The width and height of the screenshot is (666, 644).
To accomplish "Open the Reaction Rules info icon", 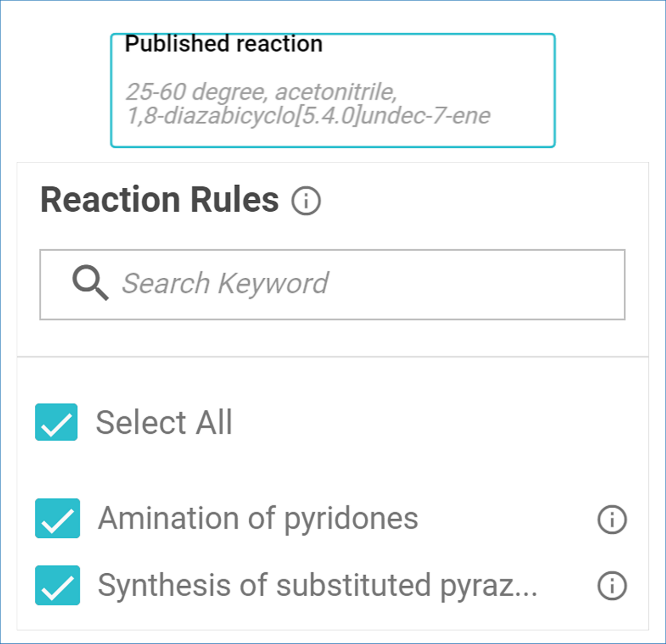I will tap(306, 201).
